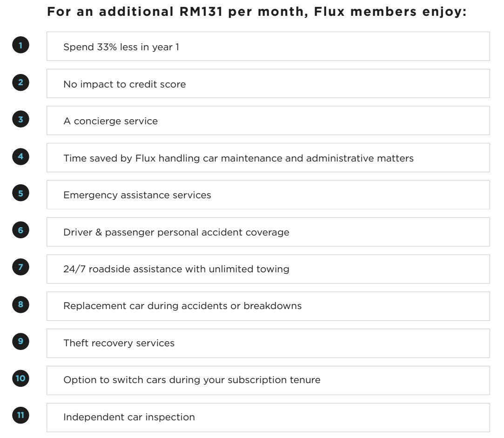Image resolution: width=504 pixels, height=438 pixels.
Task: Click the "Flux members enjoy" heading text
Action: tap(256, 12)
